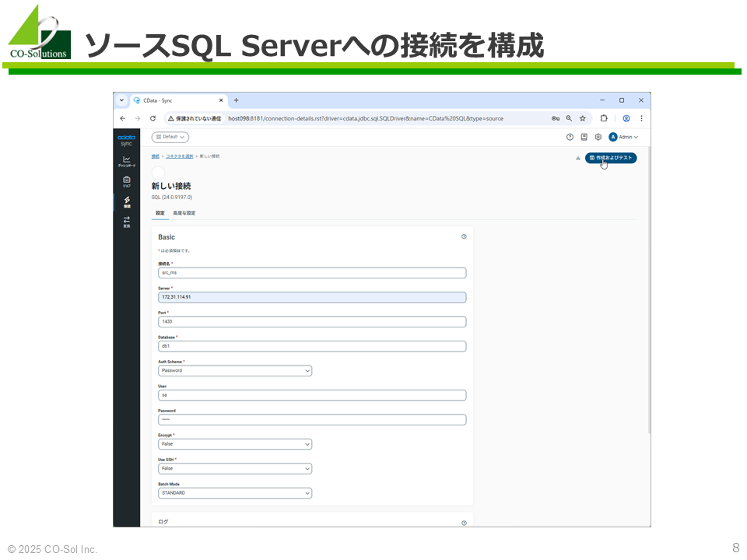Image resolution: width=747 pixels, height=560 pixels.
Task: Click the browser profile avatar icon
Action: [626, 118]
